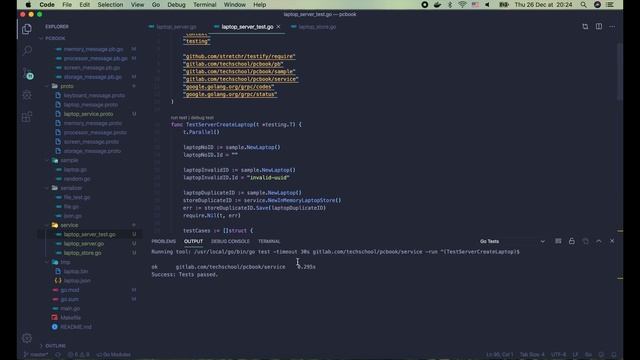
Task: Open the Wi-Fi menu bar icon
Action: [x=462, y=4]
